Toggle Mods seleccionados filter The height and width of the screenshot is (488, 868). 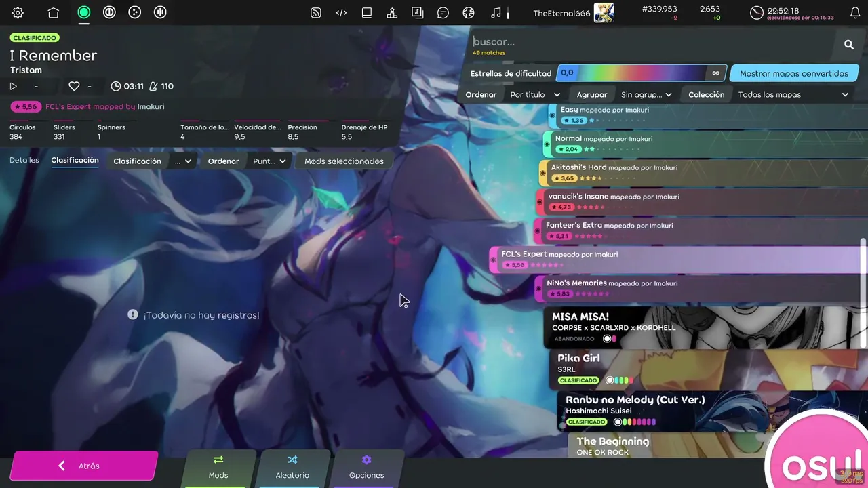(344, 161)
